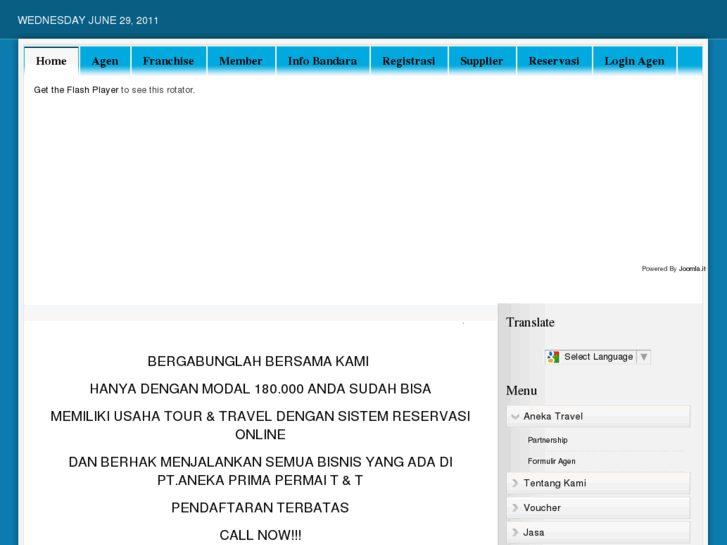Click the Google Translate icon
Screen dimensions: 727x545
[553, 357]
